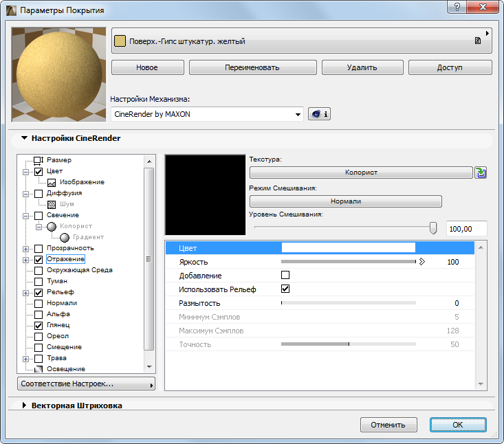
Task: Collapse the Цвет tree node
Action: [25, 172]
